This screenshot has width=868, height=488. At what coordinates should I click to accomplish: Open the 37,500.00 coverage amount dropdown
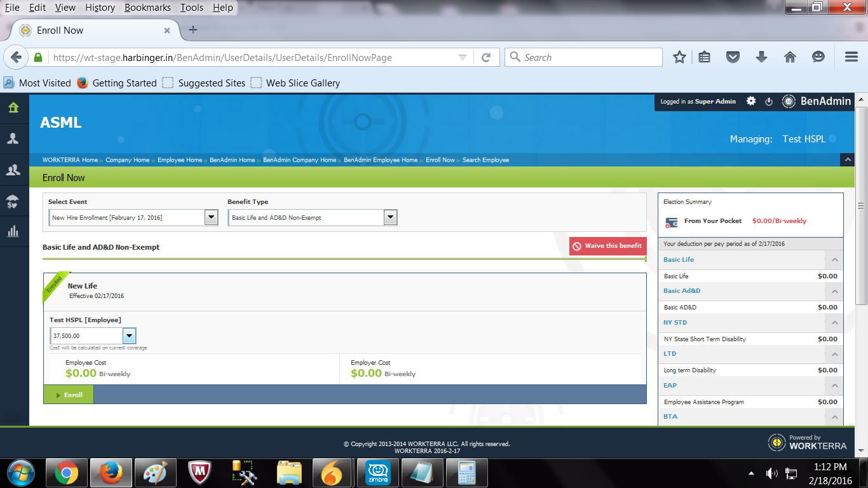point(129,335)
